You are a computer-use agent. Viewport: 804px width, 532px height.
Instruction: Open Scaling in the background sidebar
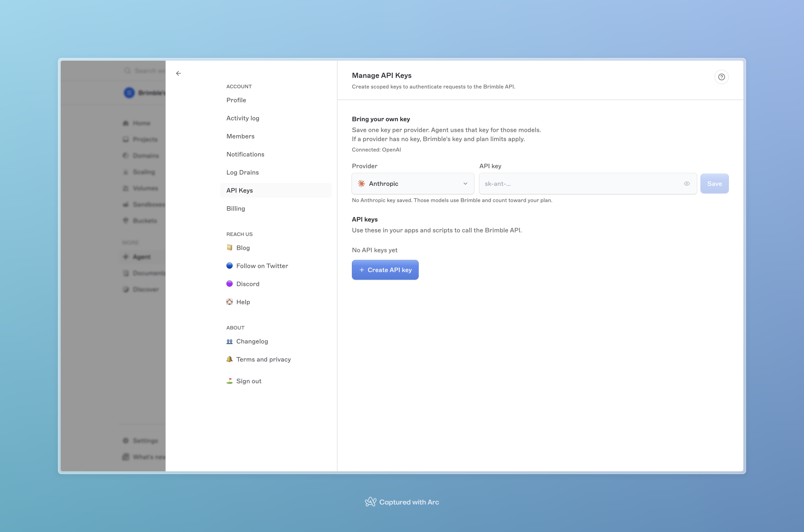(139, 172)
